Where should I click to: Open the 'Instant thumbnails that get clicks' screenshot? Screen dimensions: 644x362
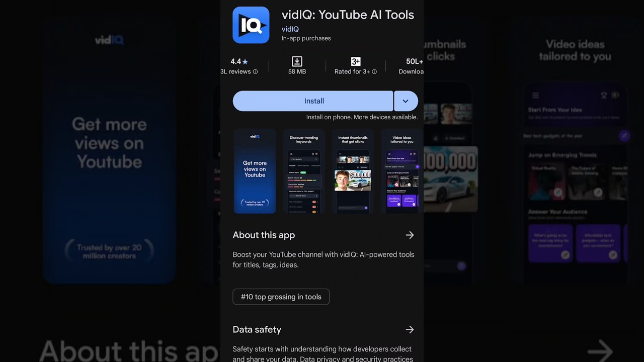coord(353,171)
